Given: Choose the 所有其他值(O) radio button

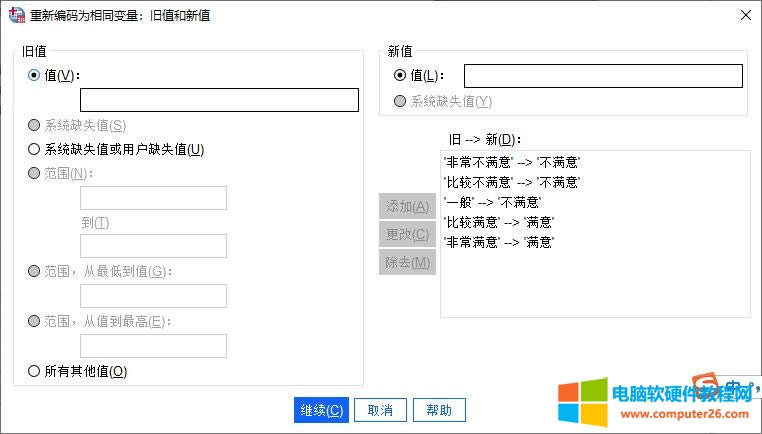Looking at the screenshot, I should (35, 372).
